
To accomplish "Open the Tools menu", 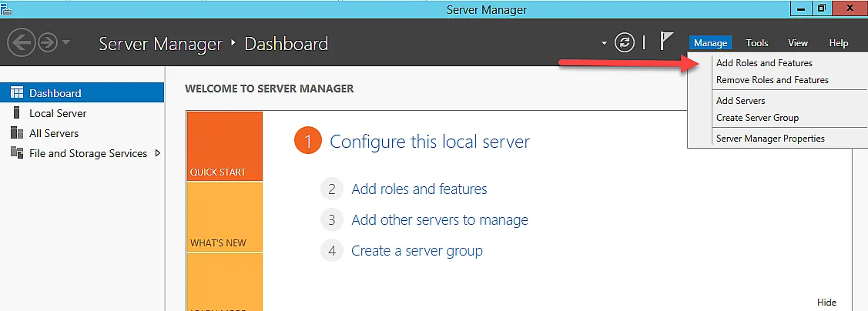I will point(757,42).
